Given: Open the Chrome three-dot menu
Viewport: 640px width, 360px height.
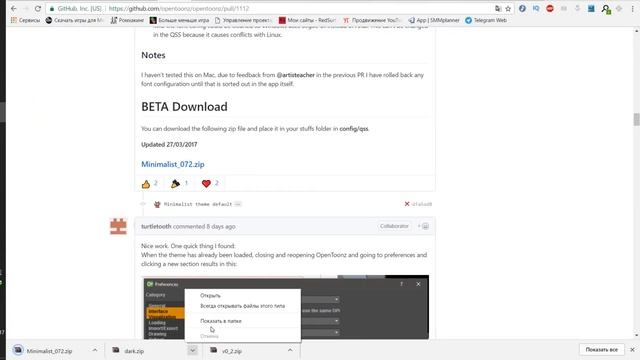Looking at the screenshot, I should pyautogui.click(x=633, y=9).
